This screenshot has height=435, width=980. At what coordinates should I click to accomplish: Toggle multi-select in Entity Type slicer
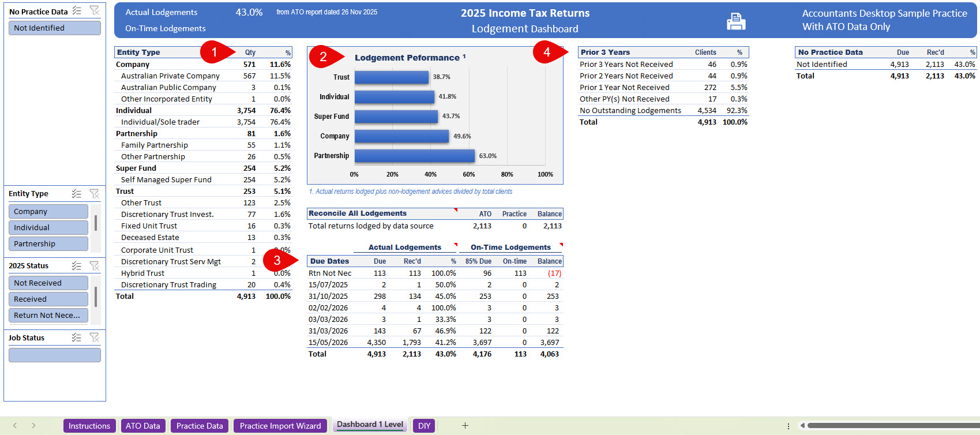point(77,194)
